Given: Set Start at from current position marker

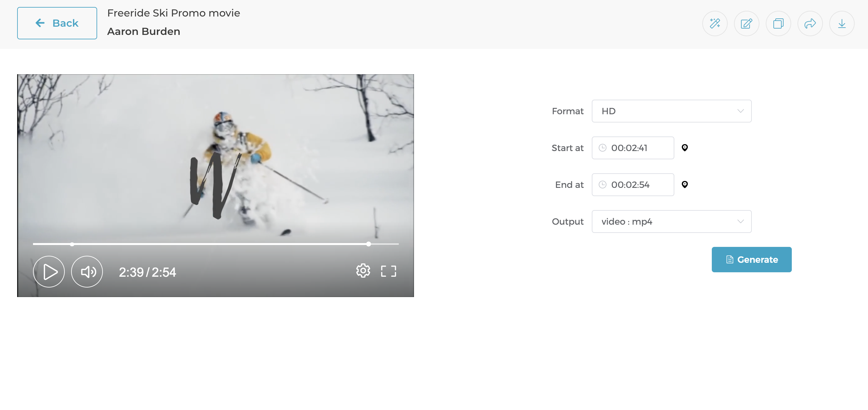Looking at the screenshot, I should pyautogui.click(x=684, y=148).
